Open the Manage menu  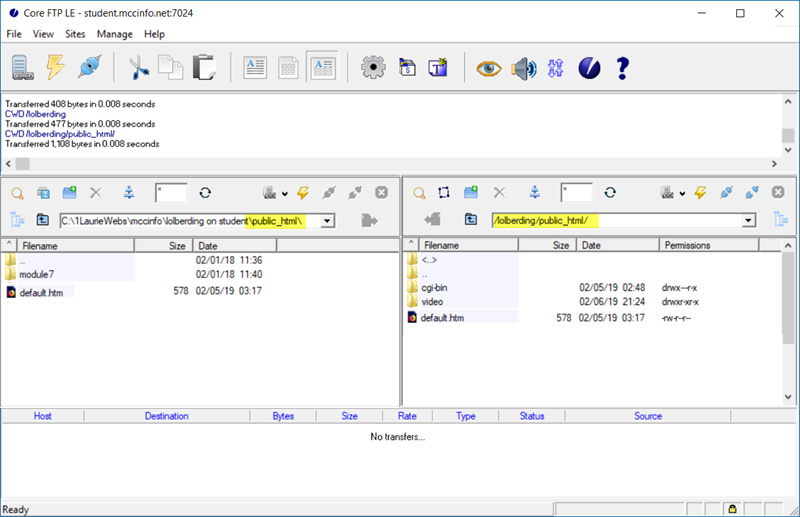coord(115,34)
